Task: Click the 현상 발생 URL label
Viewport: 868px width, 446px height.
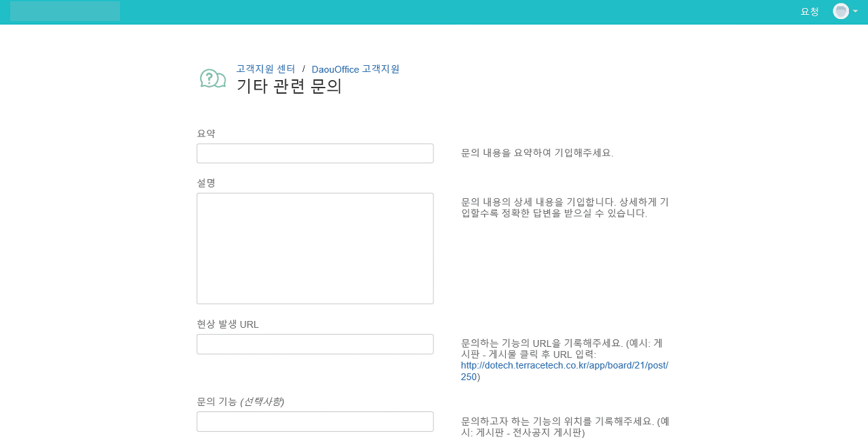Action: pos(228,324)
